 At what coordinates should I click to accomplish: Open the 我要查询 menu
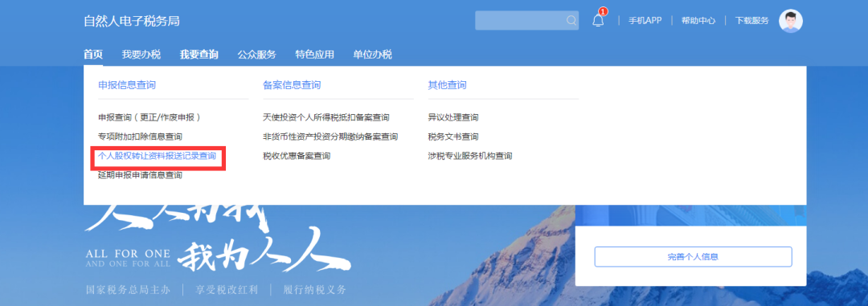pyautogui.click(x=199, y=55)
